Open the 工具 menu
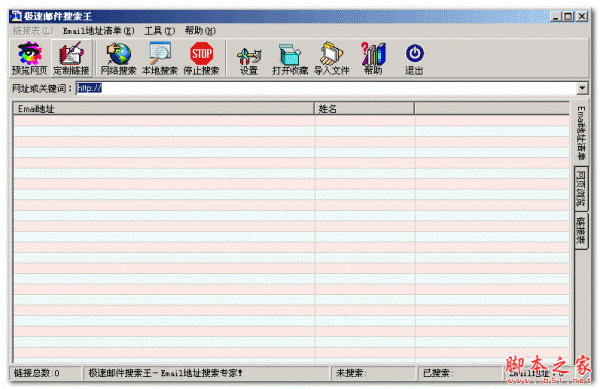Screen dimensions: 600x389 coord(160,31)
